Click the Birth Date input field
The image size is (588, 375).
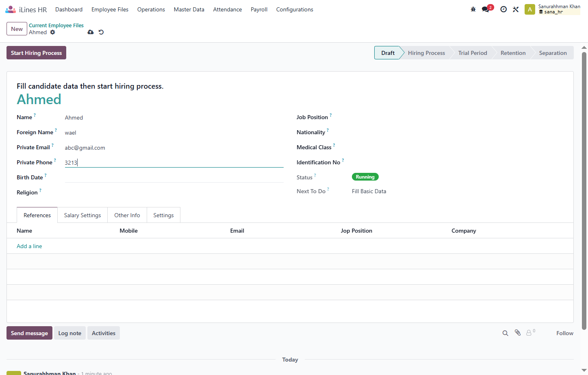(x=174, y=177)
